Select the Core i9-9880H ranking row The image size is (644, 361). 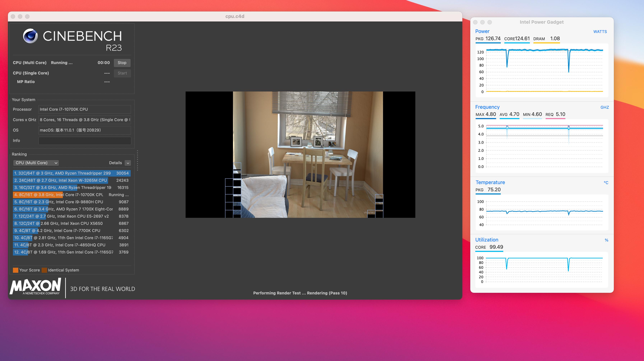[71, 202]
